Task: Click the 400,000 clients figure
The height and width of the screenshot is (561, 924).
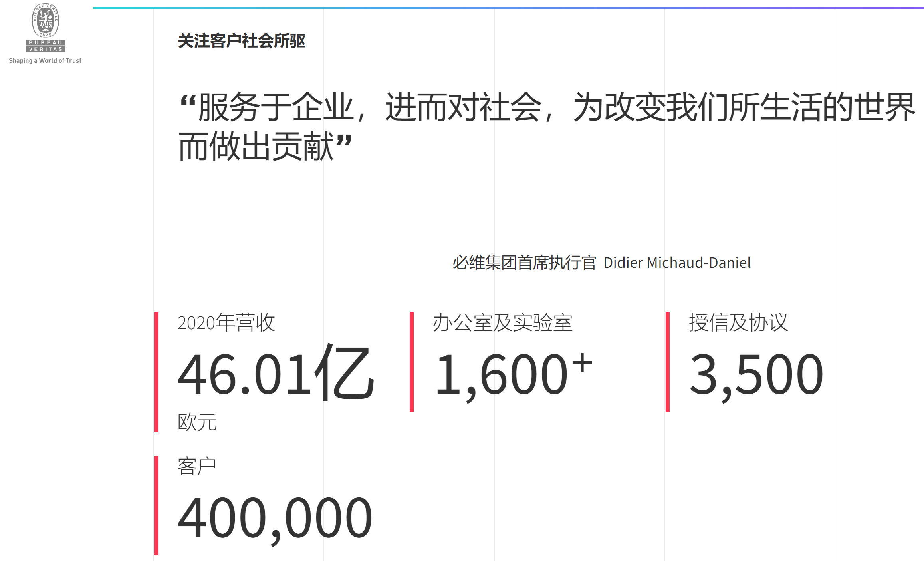Action: 275,518
